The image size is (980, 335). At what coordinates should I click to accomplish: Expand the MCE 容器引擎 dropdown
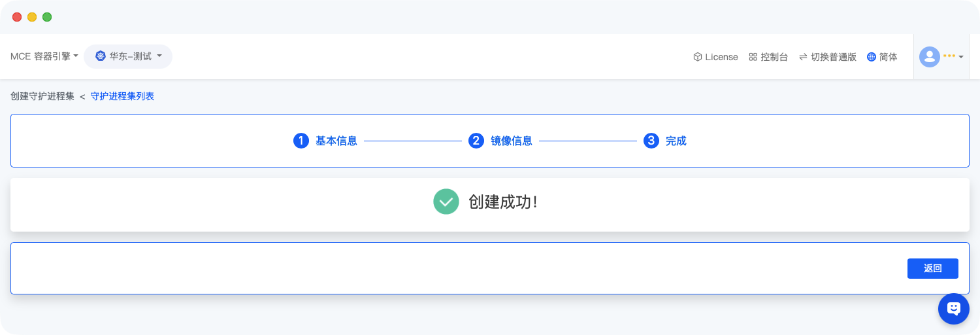[44, 56]
